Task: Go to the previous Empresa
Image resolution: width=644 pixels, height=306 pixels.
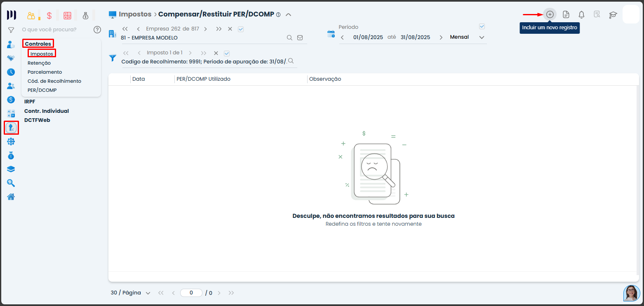Action: coord(138,29)
